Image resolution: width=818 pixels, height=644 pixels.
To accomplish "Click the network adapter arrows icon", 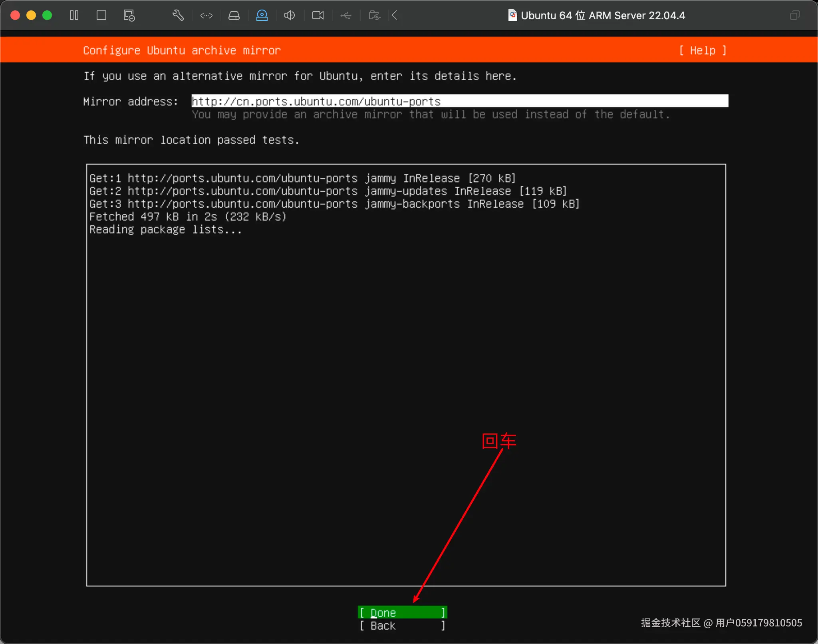I will [x=206, y=16].
